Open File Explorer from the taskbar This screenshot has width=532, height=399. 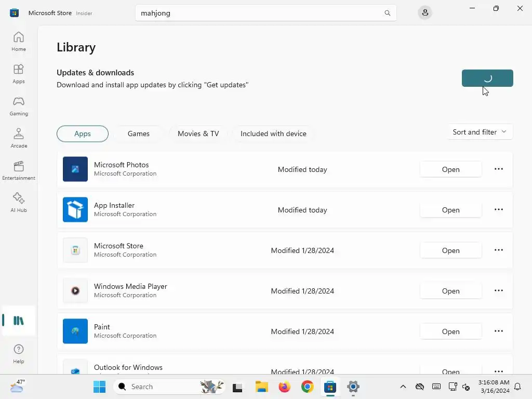click(262, 387)
